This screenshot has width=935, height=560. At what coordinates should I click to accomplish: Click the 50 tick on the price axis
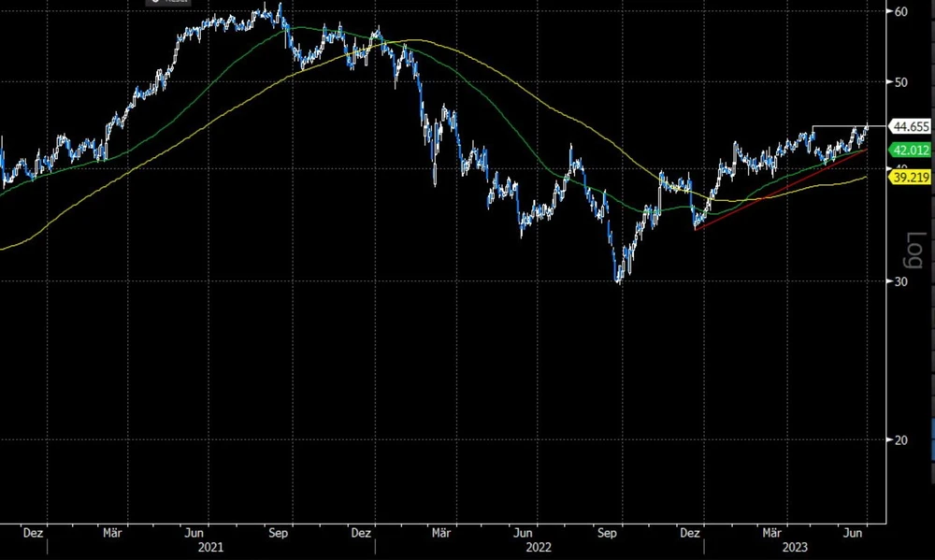coord(902,82)
